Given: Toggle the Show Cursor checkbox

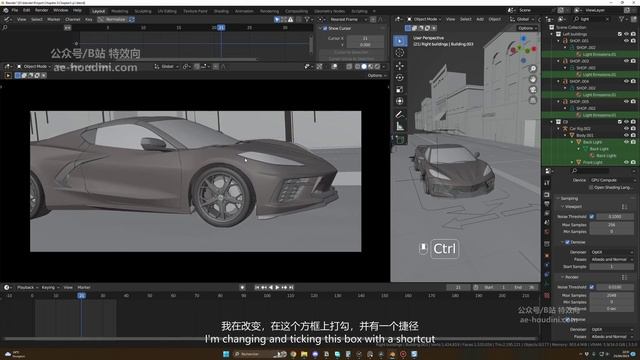Looking at the screenshot, I should tap(325, 29).
